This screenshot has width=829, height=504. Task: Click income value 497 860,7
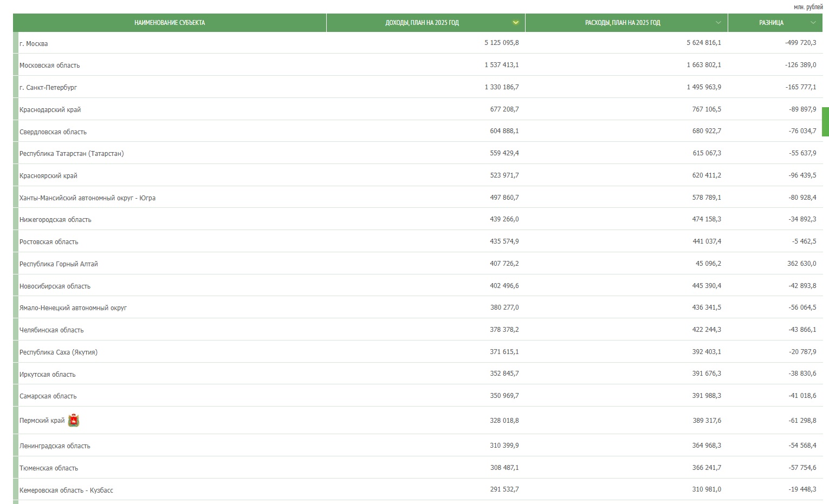[x=504, y=198]
